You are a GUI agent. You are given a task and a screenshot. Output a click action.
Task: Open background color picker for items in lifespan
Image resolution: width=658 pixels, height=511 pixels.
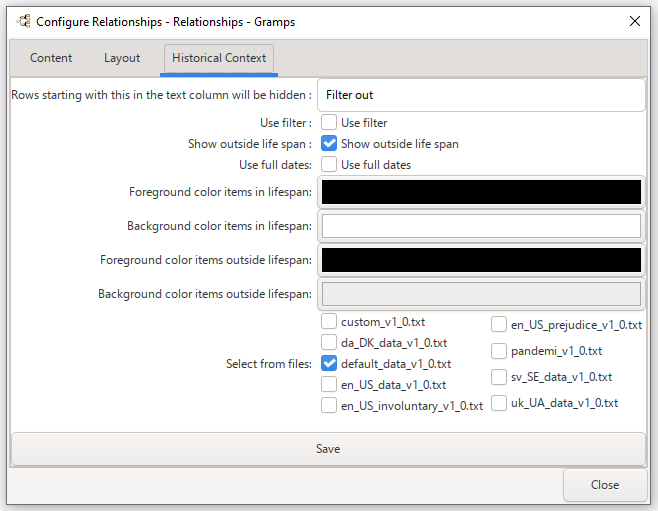coord(481,226)
